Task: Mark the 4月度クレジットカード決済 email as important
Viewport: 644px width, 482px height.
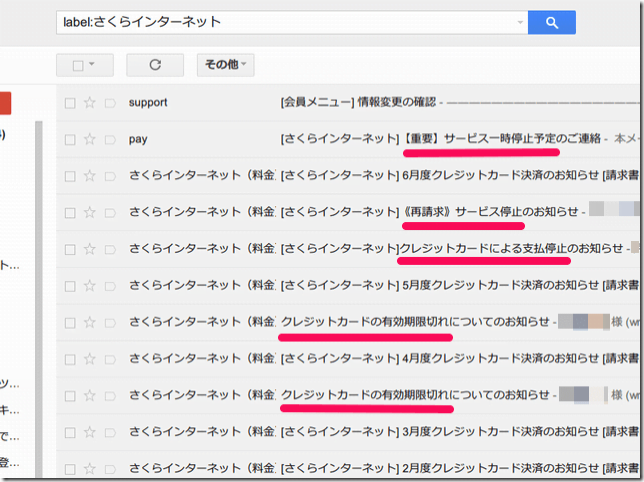Action: [x=109, y=359]
